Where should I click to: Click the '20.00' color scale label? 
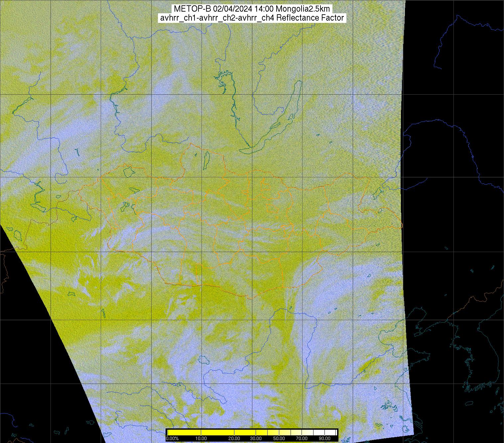click(234, 438)
